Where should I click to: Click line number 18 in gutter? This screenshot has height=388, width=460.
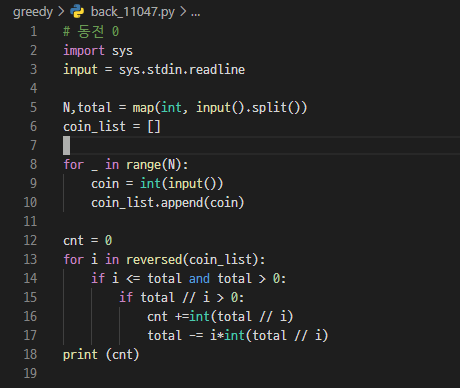click(x=30, y=354)
